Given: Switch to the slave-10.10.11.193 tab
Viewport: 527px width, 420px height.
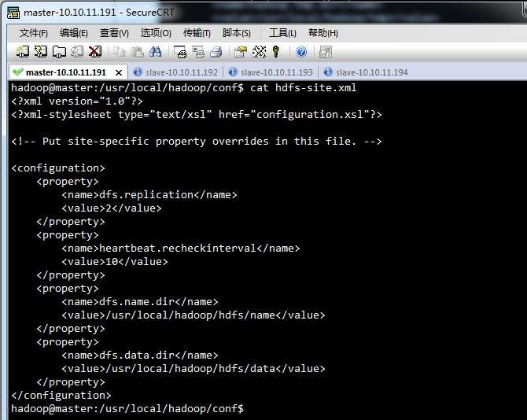Looking at the screenshot, I should 271,72.
